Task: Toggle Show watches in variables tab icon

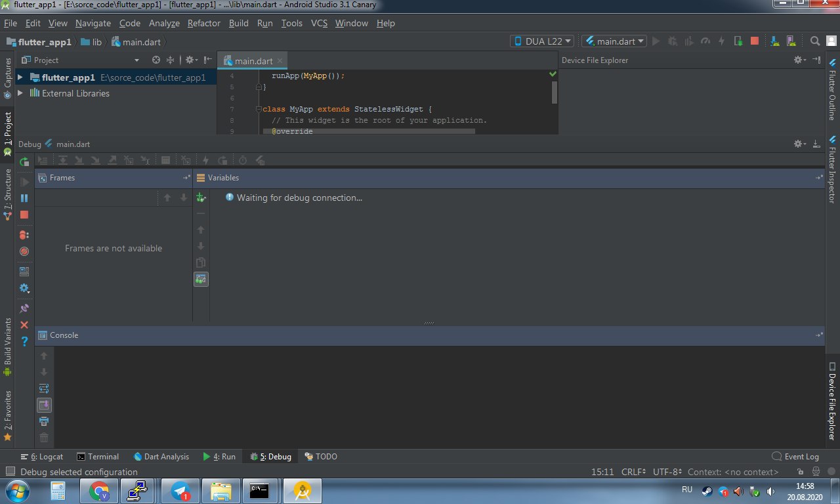Action: point(201,280)
